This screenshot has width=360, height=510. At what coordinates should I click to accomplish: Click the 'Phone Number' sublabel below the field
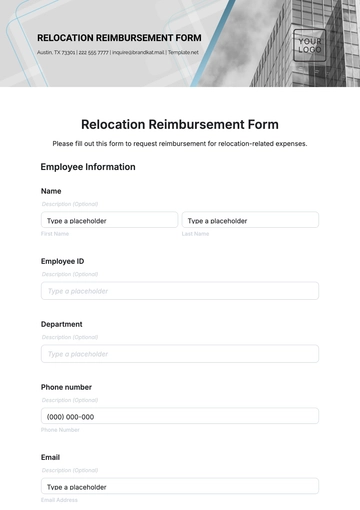tap(60, 430)
